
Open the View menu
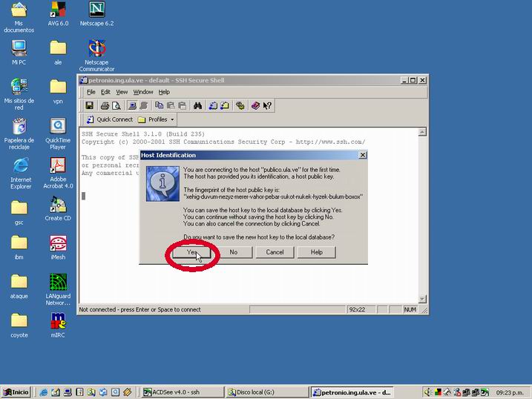tap(122, 92)
